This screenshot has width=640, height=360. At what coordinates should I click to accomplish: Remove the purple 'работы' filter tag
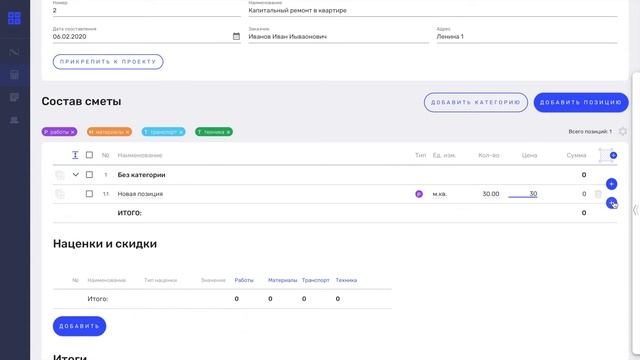(x=72, y=132)
